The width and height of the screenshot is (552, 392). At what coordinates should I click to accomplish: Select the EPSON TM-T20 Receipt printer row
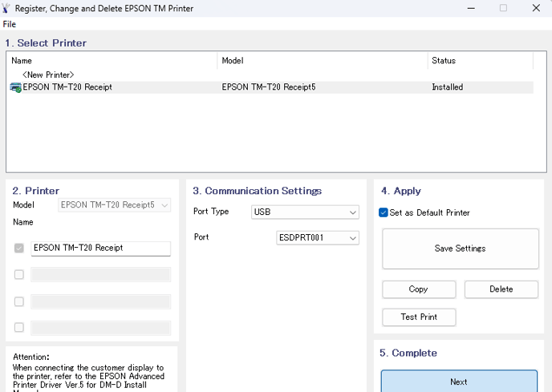[271, 87]
